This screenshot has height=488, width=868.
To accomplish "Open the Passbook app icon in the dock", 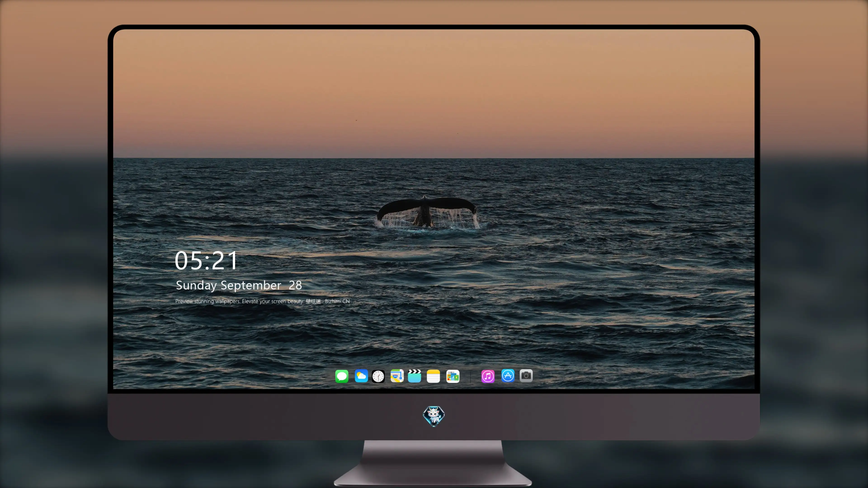I will coord(453,376).
